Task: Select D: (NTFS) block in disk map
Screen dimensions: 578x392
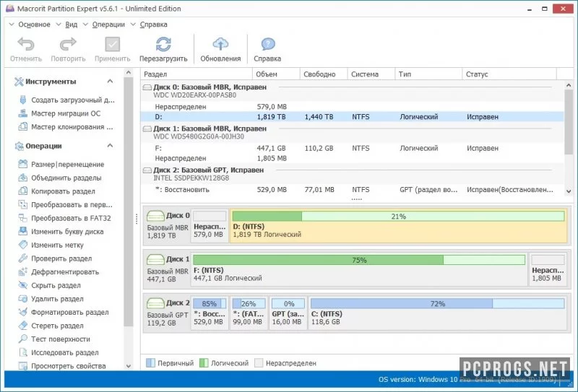Action: [398, 226]
